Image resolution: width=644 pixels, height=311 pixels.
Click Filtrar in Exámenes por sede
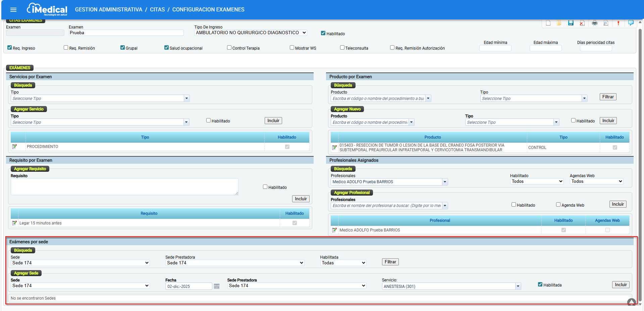tap(390, 262)
